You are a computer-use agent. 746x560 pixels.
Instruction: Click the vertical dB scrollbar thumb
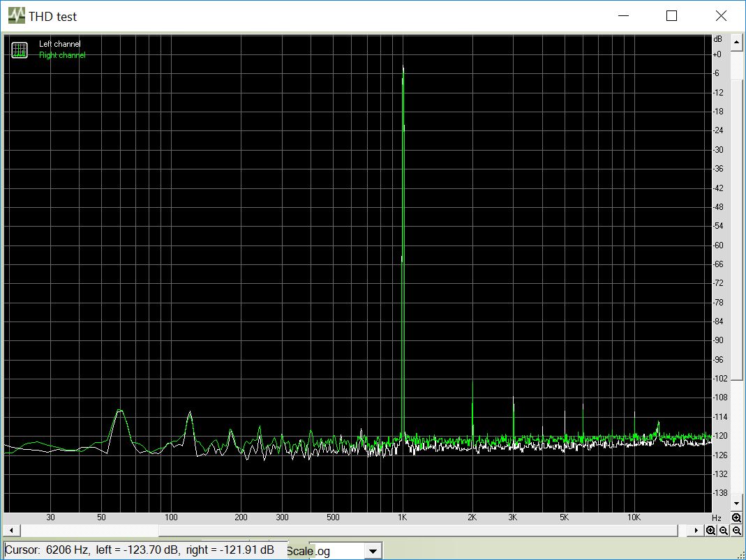click(736, 230)
